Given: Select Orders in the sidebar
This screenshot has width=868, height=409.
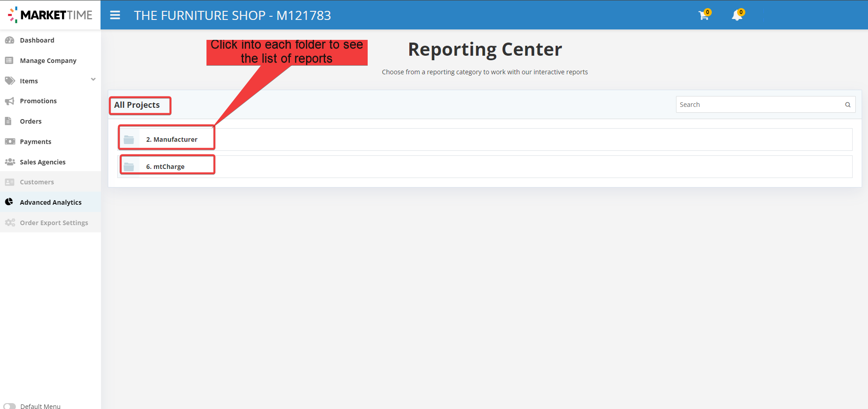Looking at the screenshot, I should (x=31, y=121).
